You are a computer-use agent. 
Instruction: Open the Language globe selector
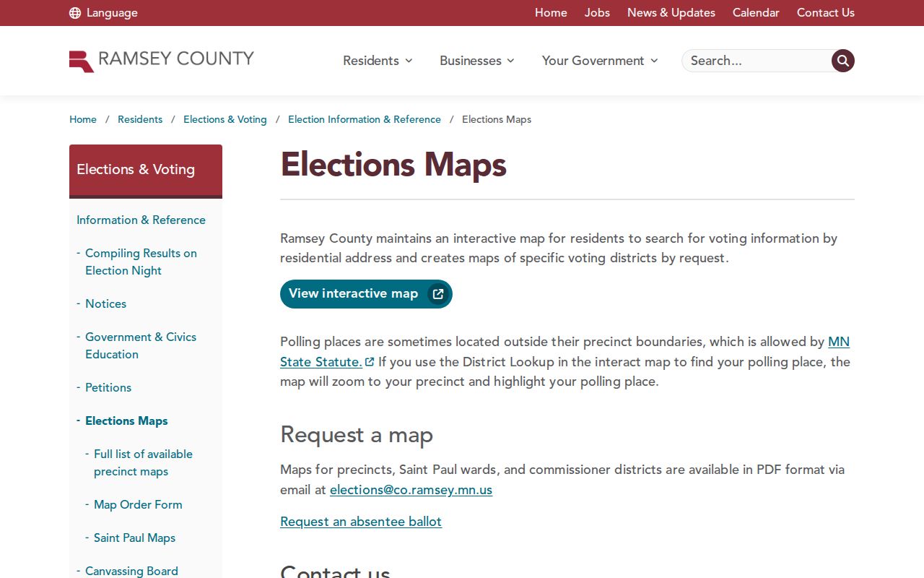103,13
